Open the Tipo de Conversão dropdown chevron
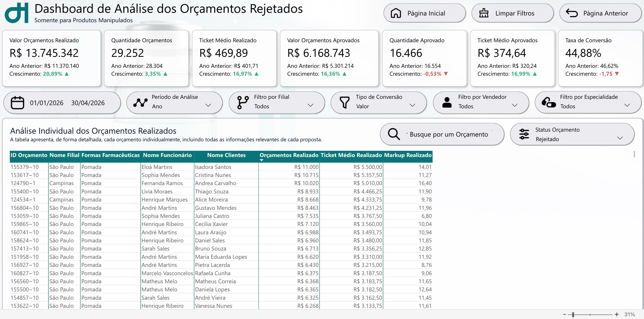 click(412, 105)
